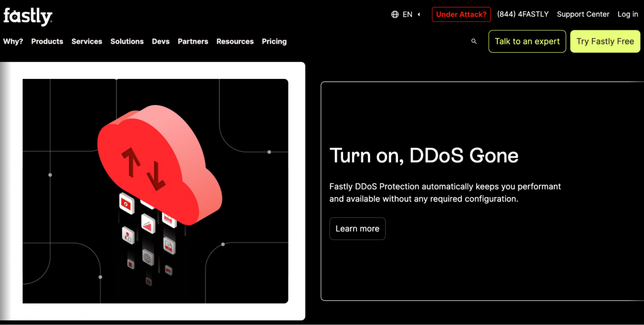Open the Resources menu

[235, 41]
